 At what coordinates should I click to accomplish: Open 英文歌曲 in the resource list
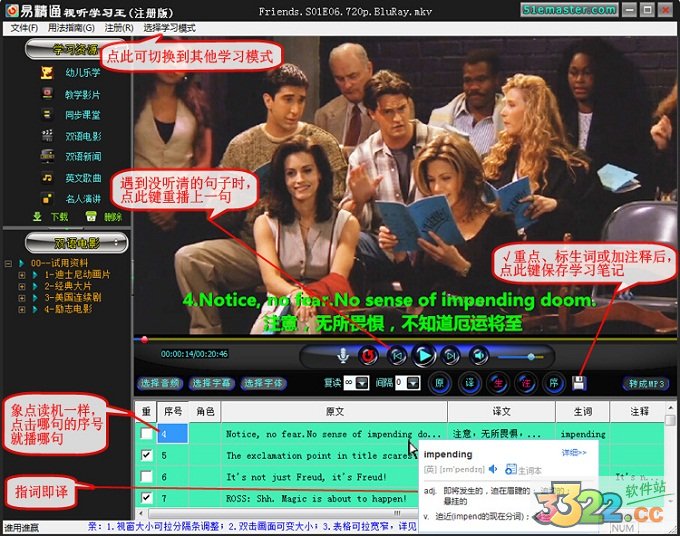83,177
